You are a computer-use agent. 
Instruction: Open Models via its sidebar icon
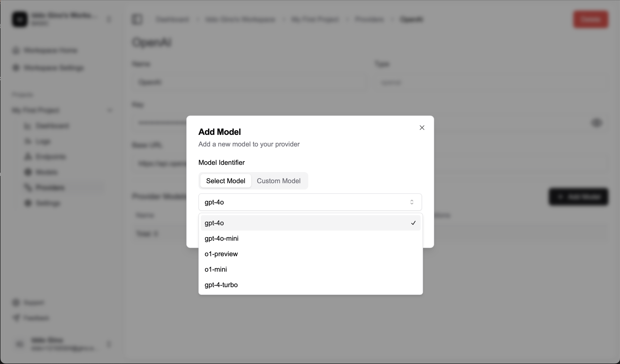coord(28,172)
